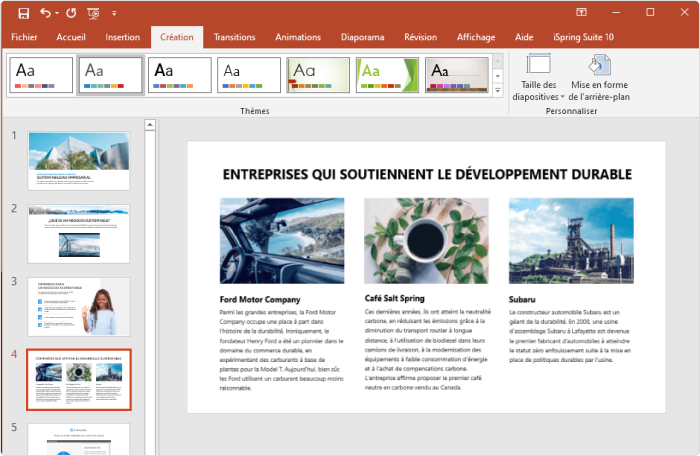Viewport: 700px width, 456px height.
Task: Select slide 3 thumbnail with waving woman
Action: pos(79,307)
